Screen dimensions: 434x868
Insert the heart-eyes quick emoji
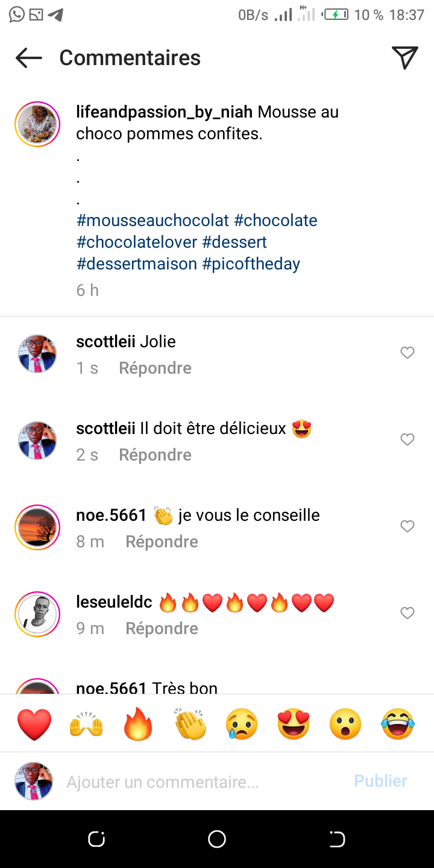click(294, 724)
